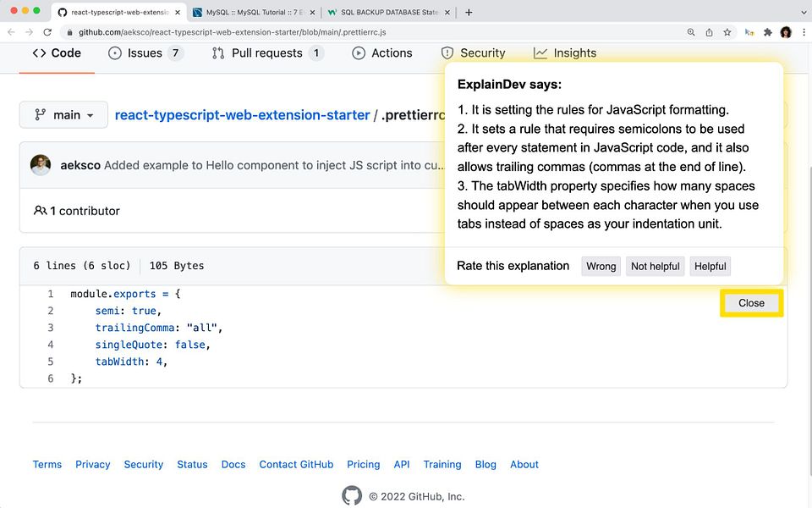The width and height of the screenshot is (812, 508).
Task: Go to the Actions tab
Action: pos(382,52)
